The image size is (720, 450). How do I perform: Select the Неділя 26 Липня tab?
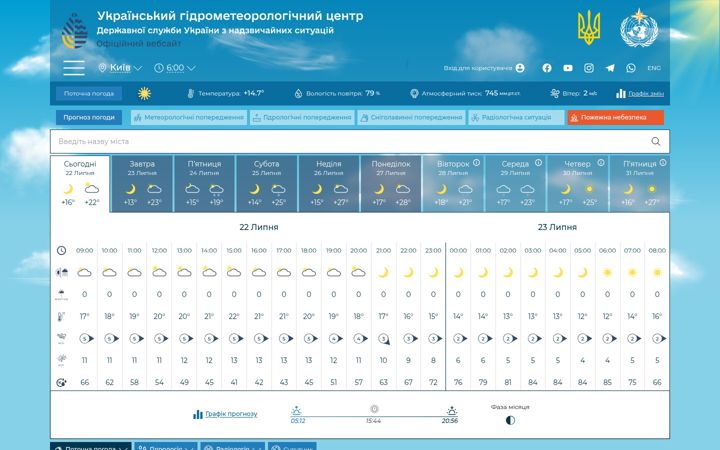329,184
